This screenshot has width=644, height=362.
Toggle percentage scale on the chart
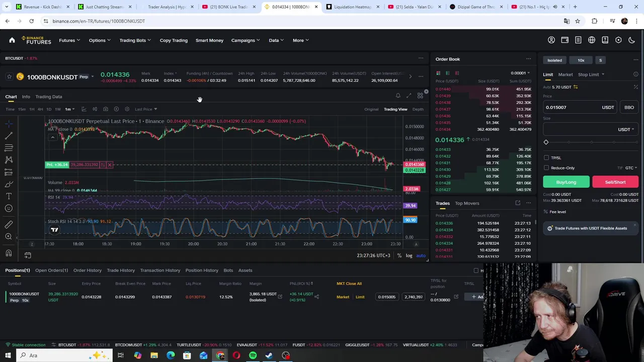(x=399, y=255)
